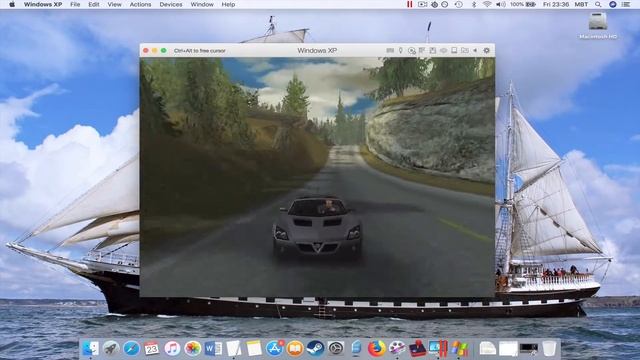Image resolution: width=640 pixels, height=360 pixels.
Task: Click microphone icon in Windows XP window toolbar
Action: (x=401, y=51)
